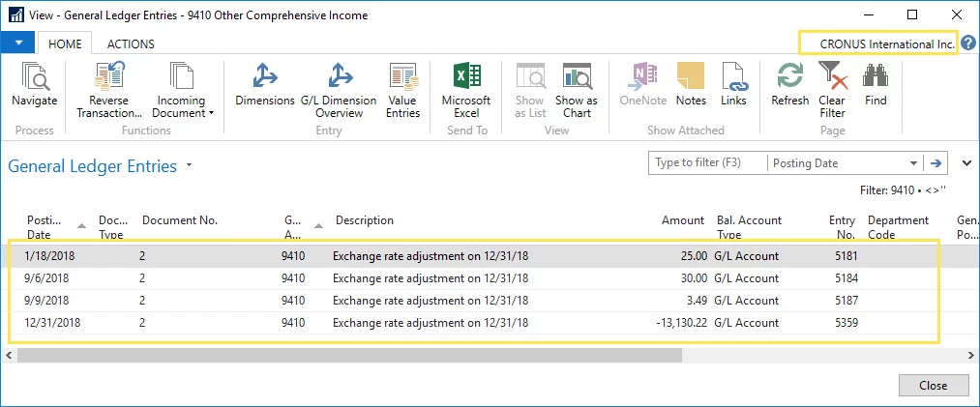The width and height of the screenshot is (980, 407).
Task: Select the HOME ribbon tab
Action: 65,44
